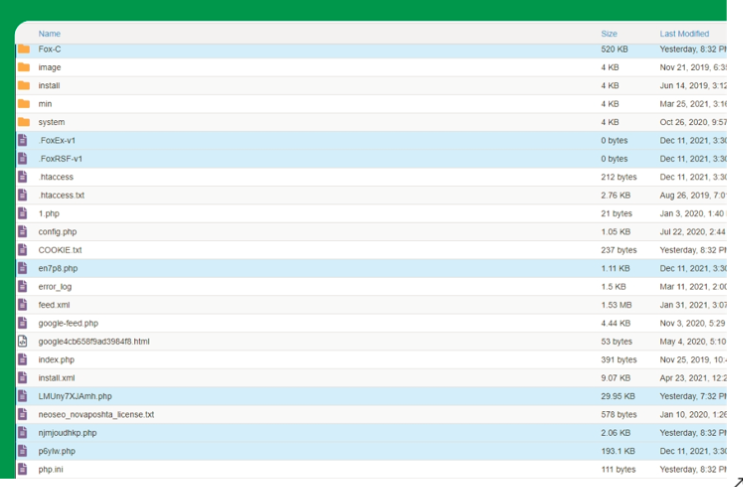This screenshot has width=743, height=487.
Task: Click the 29.95 KB size of LMUny7XJAmh.php
Action: click(618, 396)
